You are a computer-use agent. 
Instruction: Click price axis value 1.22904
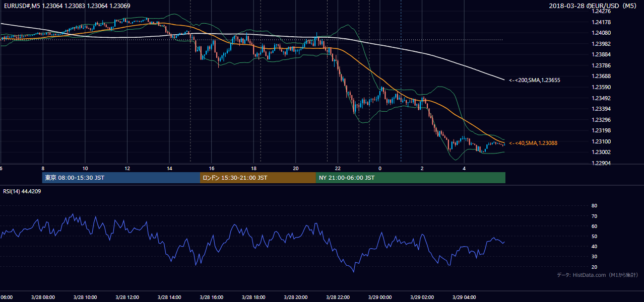601,163
